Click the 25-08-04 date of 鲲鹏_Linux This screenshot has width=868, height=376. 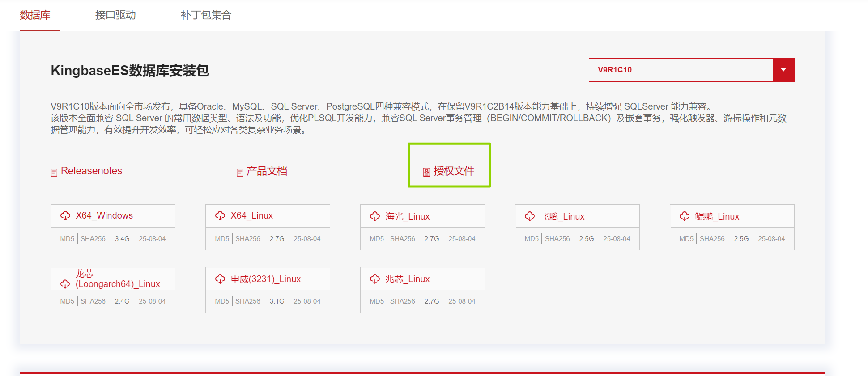[x=771, y=239]
